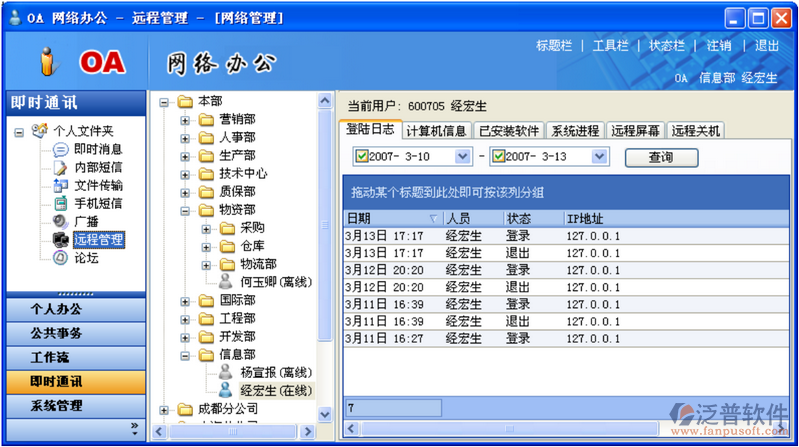
Task: Select 仓库 folder icon
Action: tap(227, 246)
